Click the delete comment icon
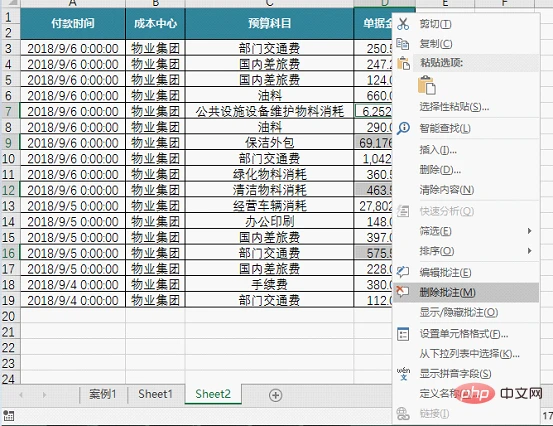 [402, 292]
